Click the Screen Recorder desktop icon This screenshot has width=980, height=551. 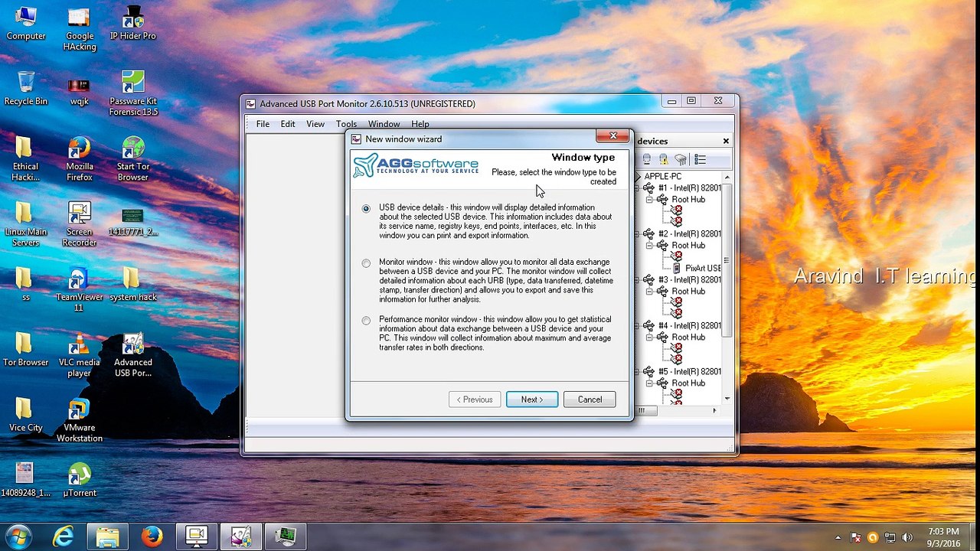coord(80,224)
